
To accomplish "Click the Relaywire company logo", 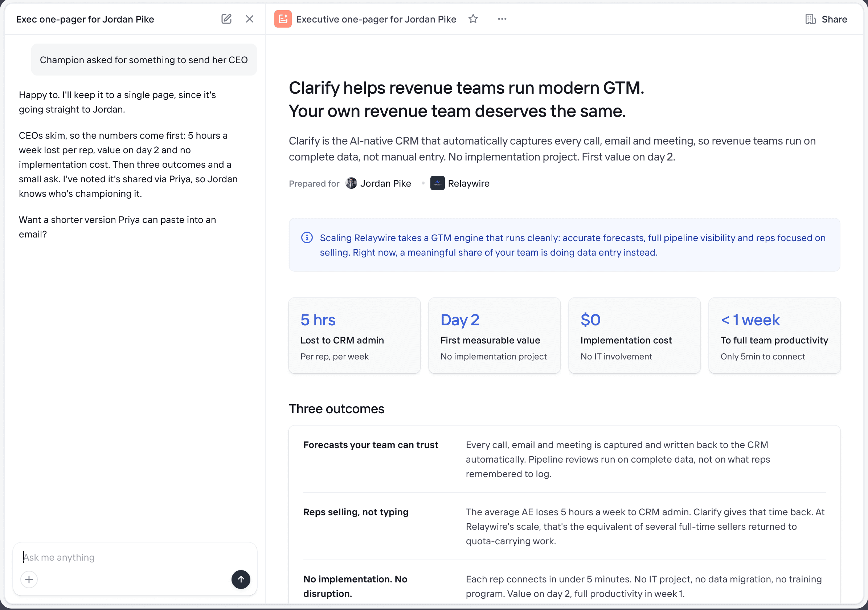I will click(x=437, y=183).
